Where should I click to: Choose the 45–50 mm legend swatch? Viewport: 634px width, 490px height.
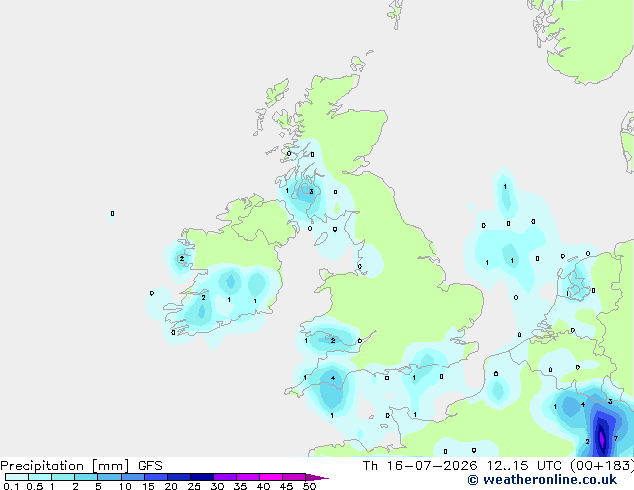tap(294, 477)
